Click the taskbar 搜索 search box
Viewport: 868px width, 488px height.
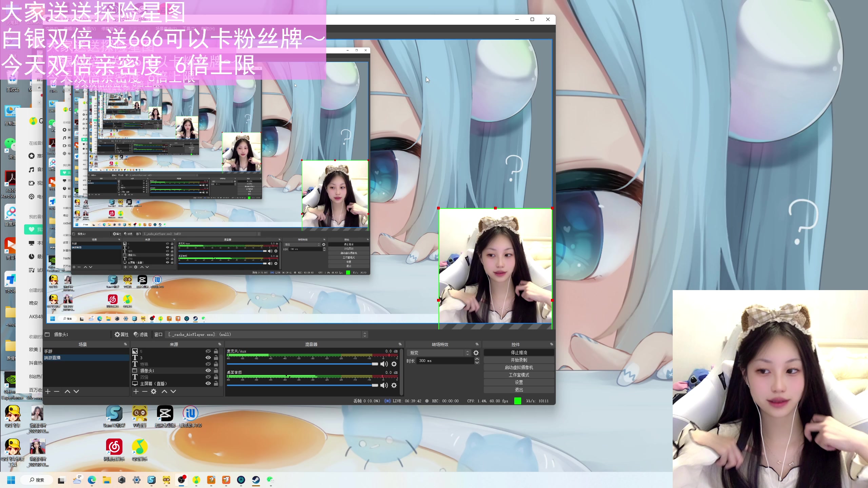[37, 480]
